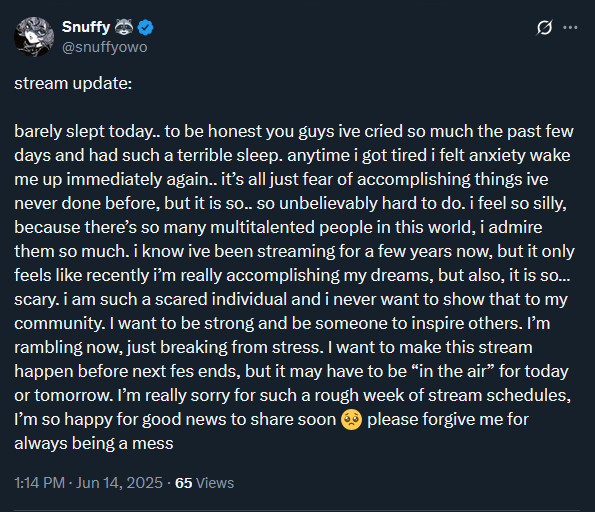The width and height of the screenshot is (595, 512).
Task: Click the 65 view count number
Action: pos(183,483)
